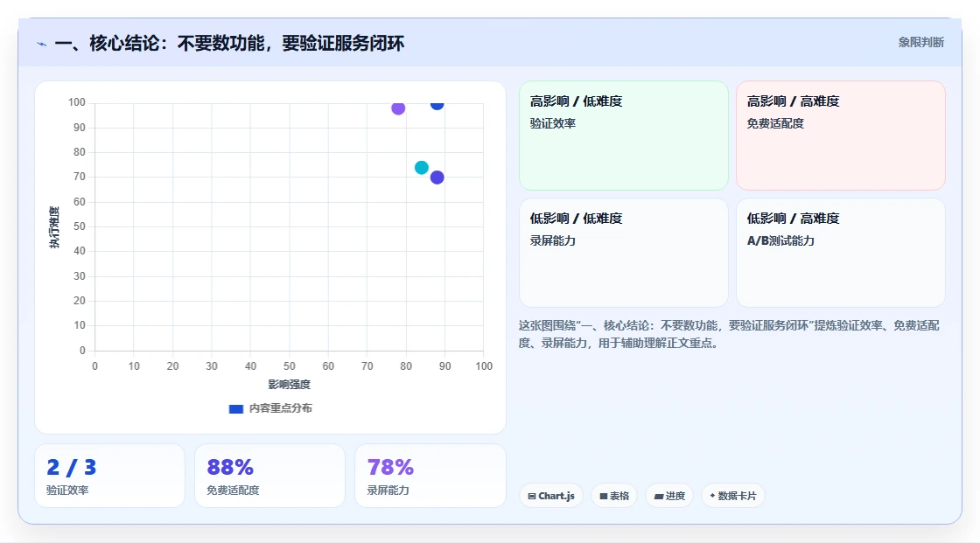Click the 进度 chip icon

pos(659,497)
